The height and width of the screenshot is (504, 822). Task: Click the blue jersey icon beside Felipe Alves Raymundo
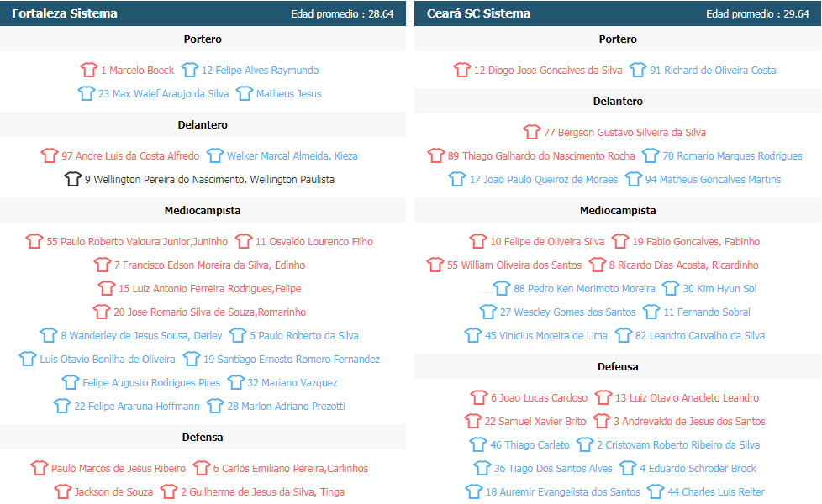[x=190, y=70]
